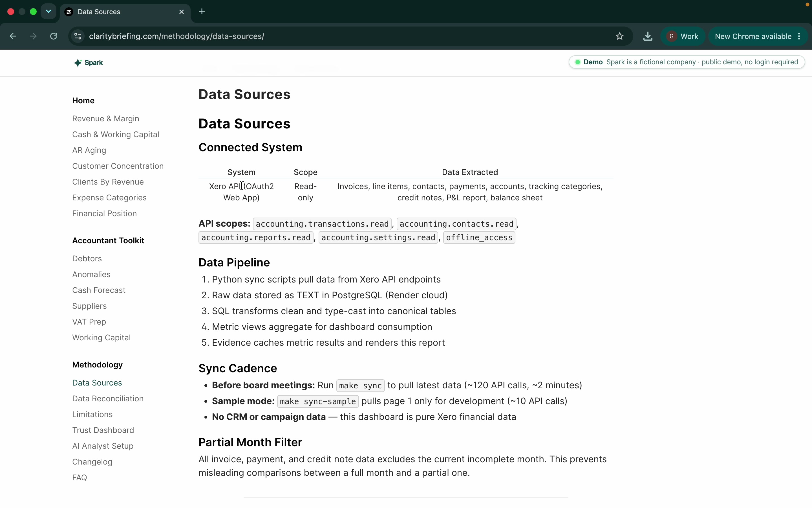Click the Connected System heading

[250, 148]
